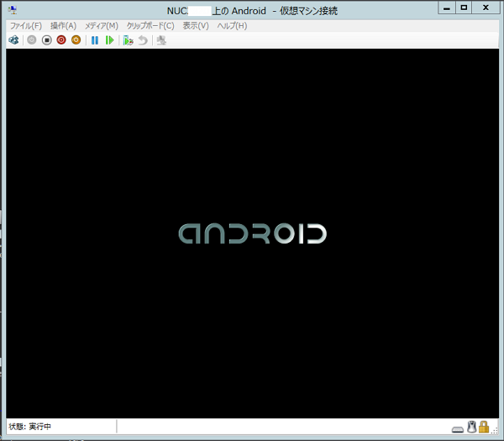Click the green Reset button

(109, 40)
